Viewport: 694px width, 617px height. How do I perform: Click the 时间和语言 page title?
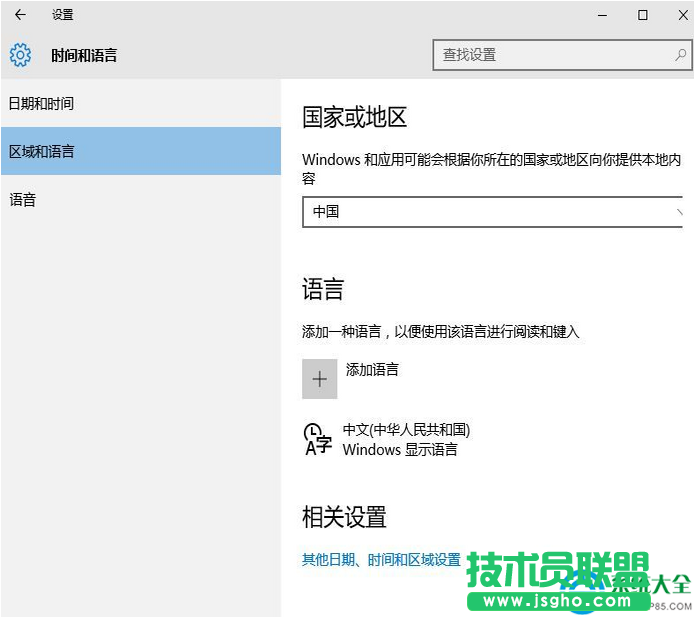pyautogui.click(x=84, y=55)
